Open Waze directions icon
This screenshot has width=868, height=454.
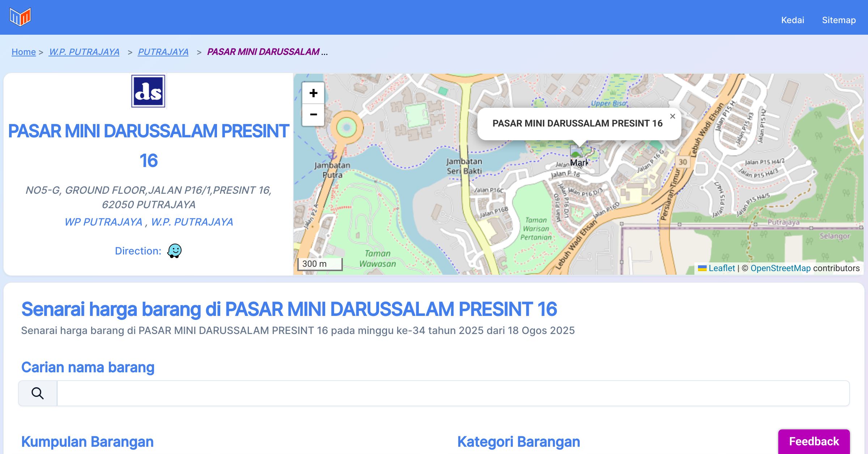[x=174, y=250]
